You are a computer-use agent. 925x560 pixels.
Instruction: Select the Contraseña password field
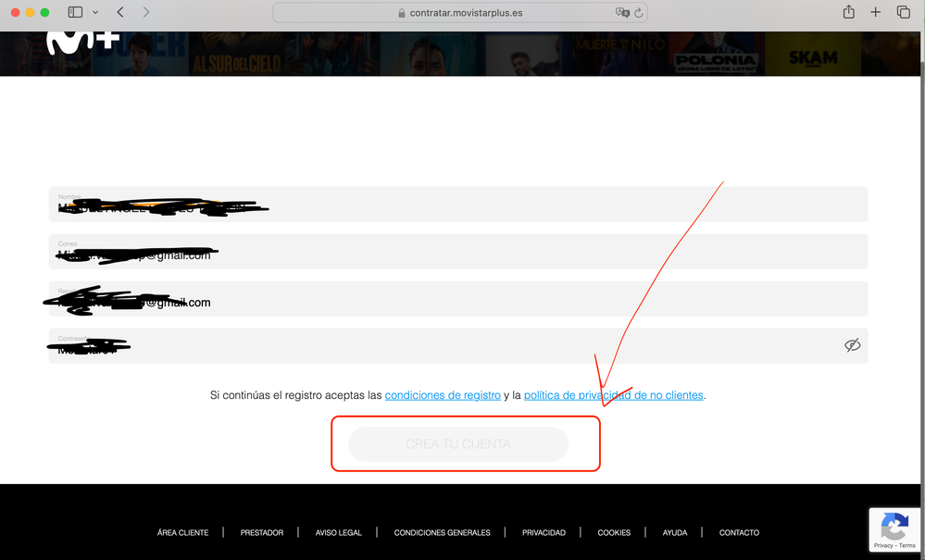[x=417, y=344]
